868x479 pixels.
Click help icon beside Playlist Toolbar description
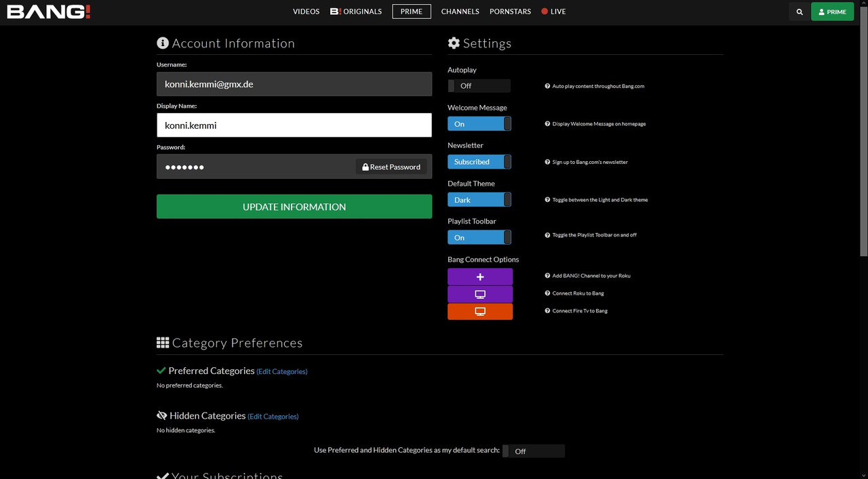tap(547, 235)
